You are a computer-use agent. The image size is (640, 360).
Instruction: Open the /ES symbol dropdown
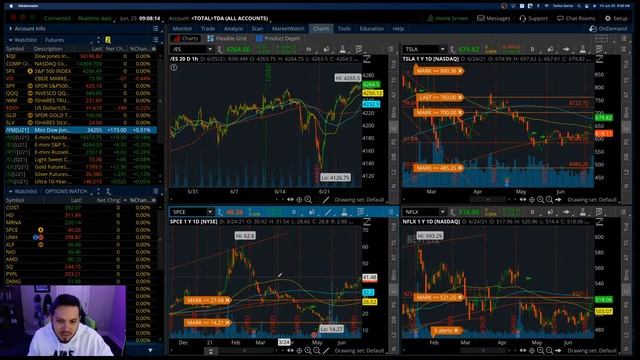coord(210,49)
